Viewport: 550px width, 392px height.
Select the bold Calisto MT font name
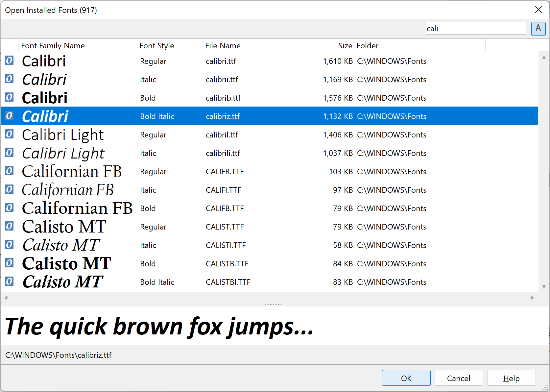[x=66, y=264]
